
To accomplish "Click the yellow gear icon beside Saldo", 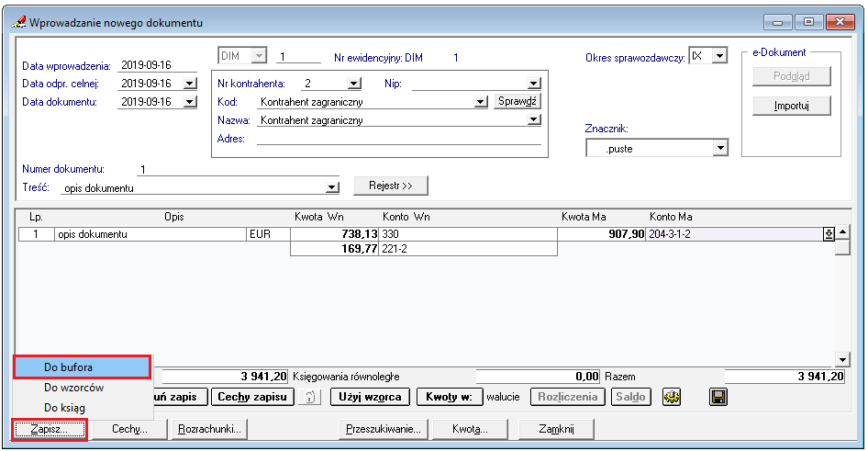I will tap(672, 397).
